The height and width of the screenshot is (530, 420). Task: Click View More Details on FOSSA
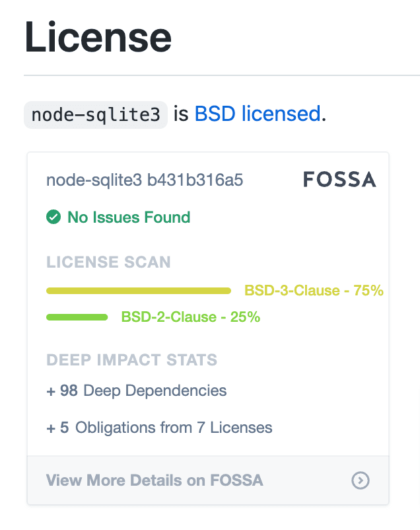point(155,480)
